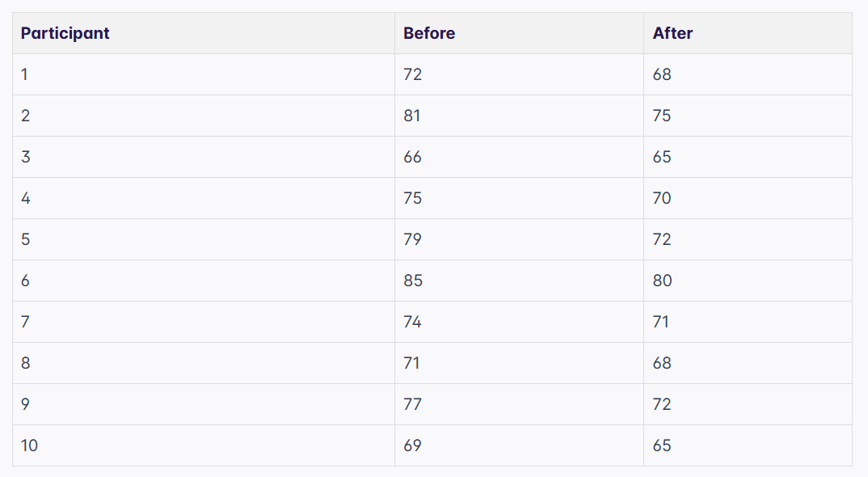Viewport: 868px width, 477px height.
Task: Select Before value 66 in row 3
Action: coord(413,157)
